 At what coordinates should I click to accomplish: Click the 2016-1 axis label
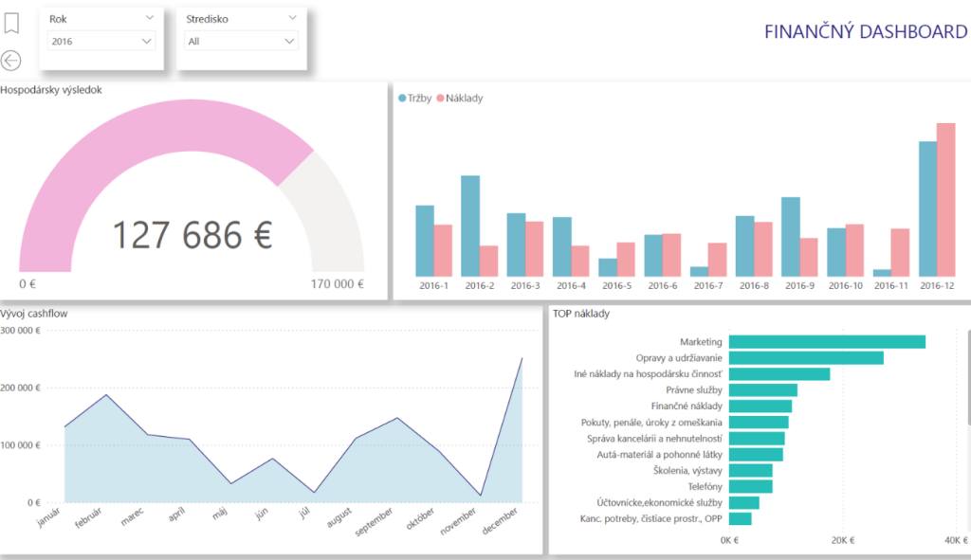433,286
